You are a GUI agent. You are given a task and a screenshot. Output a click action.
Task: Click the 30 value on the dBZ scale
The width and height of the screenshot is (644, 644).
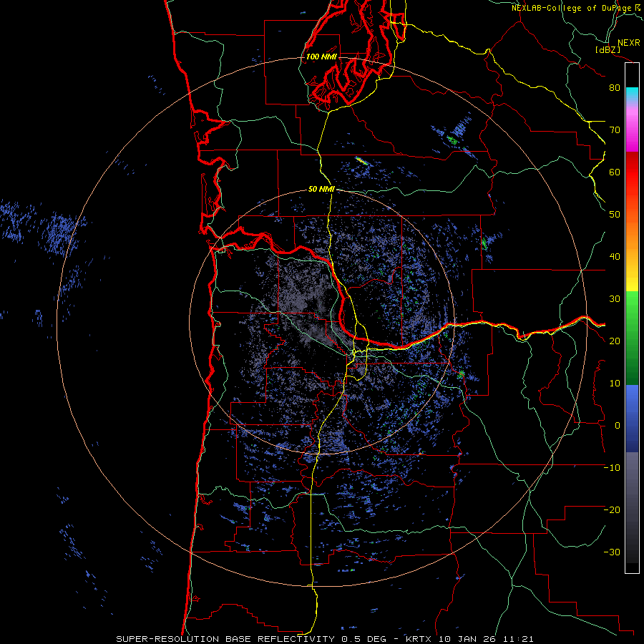pyautogui.click(x=615, y=299)
